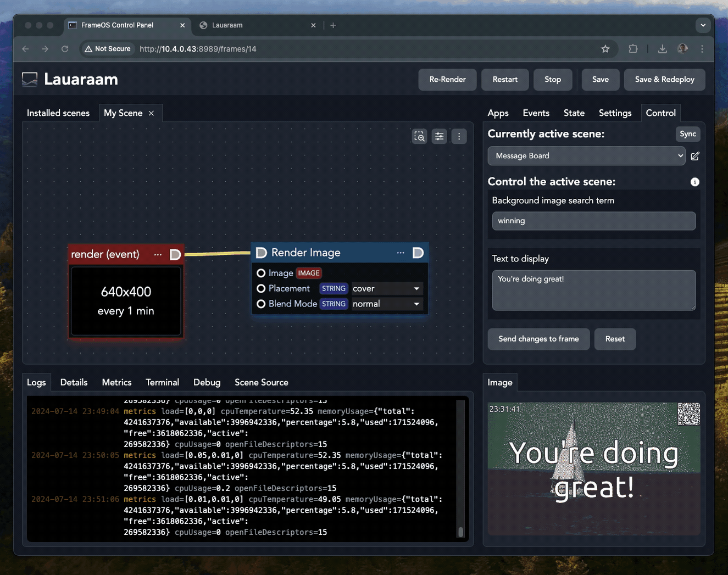Expand the Blend Mode dropdown showing normal
This screenshot has width=728, height=575.
point(386,304)
